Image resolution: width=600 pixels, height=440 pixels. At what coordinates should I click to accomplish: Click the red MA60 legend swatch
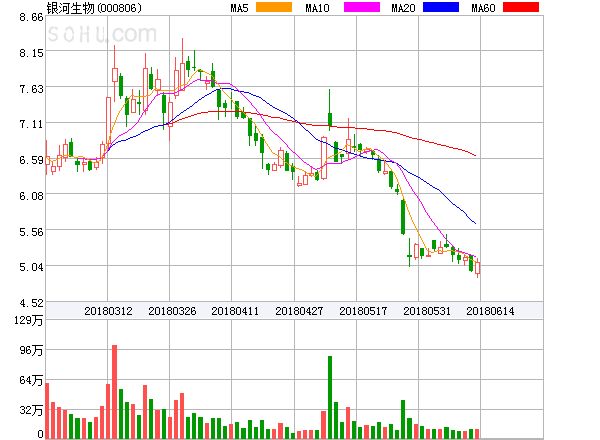click(521, 7)
